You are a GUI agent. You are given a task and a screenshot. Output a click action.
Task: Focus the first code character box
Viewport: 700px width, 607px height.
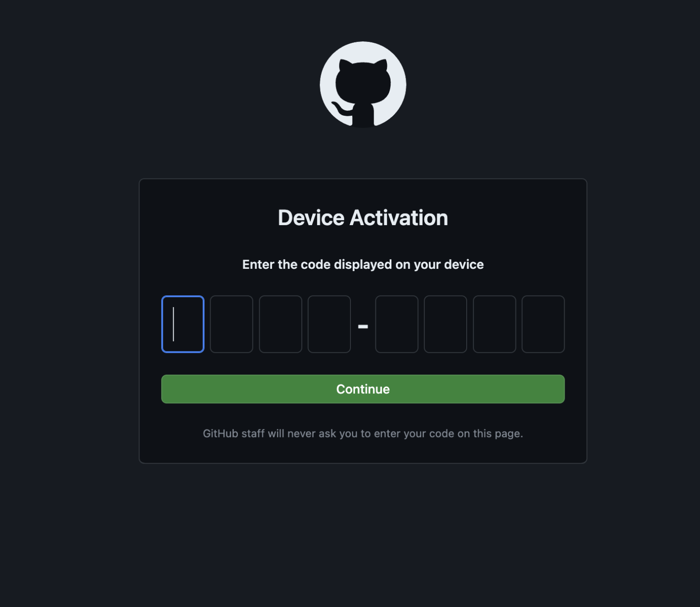point(183,324)
